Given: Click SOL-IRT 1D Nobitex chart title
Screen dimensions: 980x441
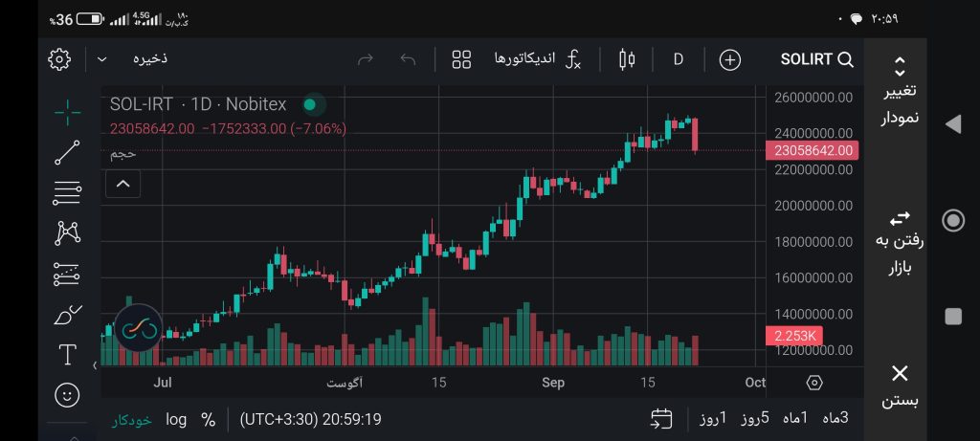Looking at the screenshot, I should [198, 104].
